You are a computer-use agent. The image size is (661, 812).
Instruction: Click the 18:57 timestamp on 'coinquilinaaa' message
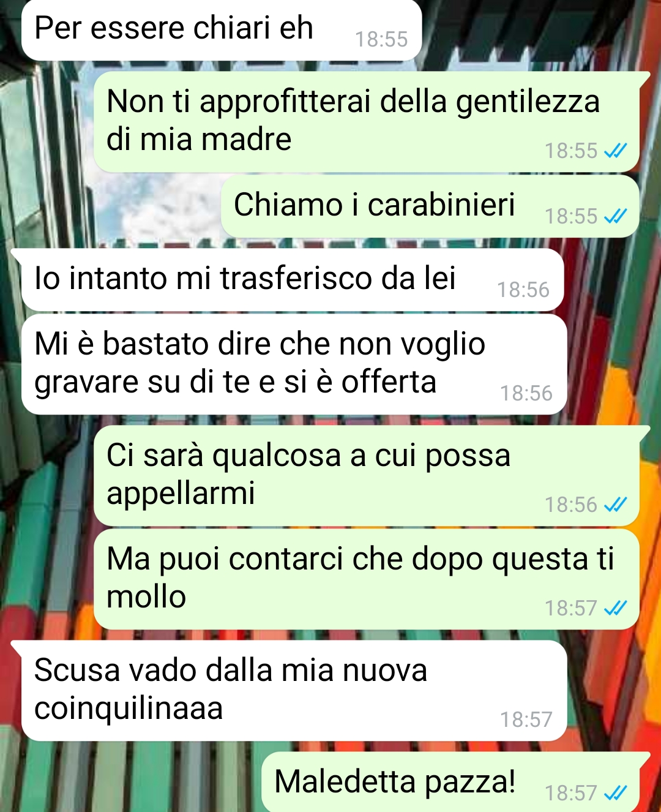tap(526, 720)
